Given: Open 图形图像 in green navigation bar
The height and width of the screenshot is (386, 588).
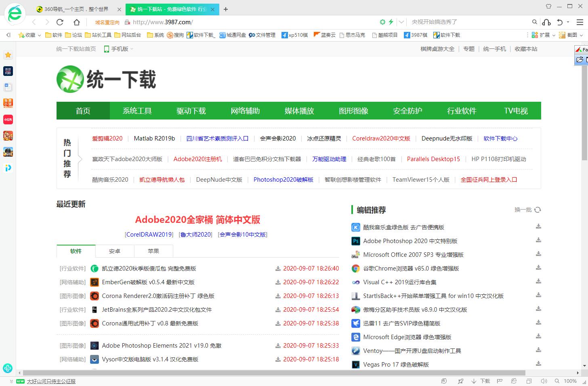Looking at the screenshot, I should click(x=353, y=111).
